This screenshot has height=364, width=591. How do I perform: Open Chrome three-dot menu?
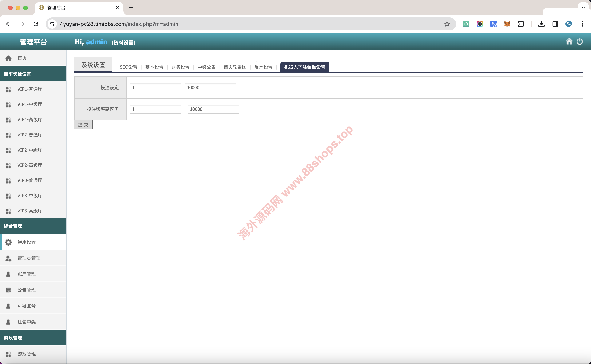click(x=583, y=24)
